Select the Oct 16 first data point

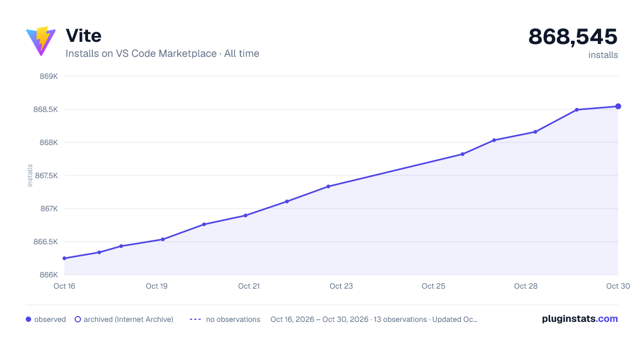(x=64, y=258)
